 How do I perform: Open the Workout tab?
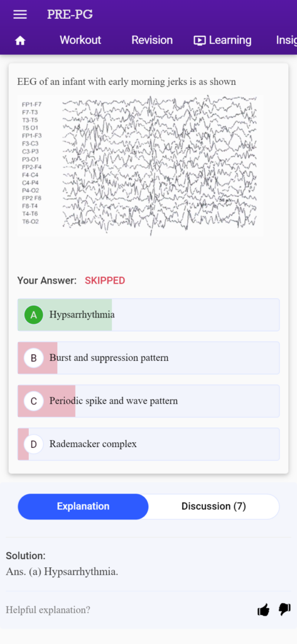(x=80, y=40)
